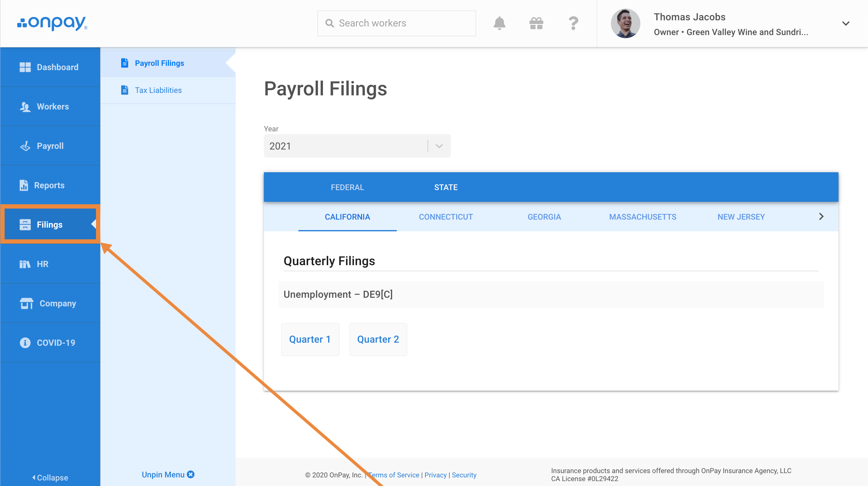Screen dimensions: 868x486
Task: Open Tax Liabilities submenu item
Action: coord(168,90)
